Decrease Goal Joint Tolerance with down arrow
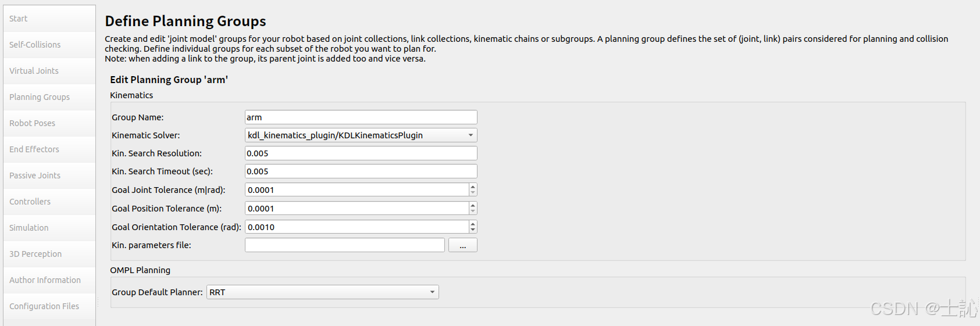 473,193
